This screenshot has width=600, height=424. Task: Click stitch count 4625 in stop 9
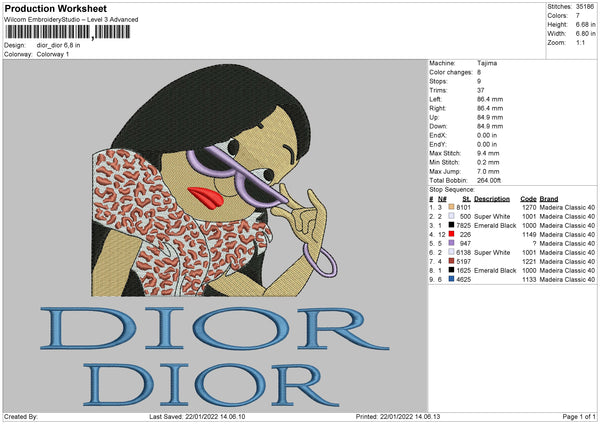463,280
